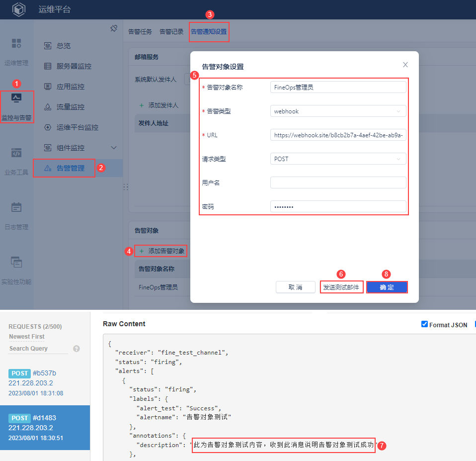Click the 告警对象名称 input field

(x=338, y=87)
